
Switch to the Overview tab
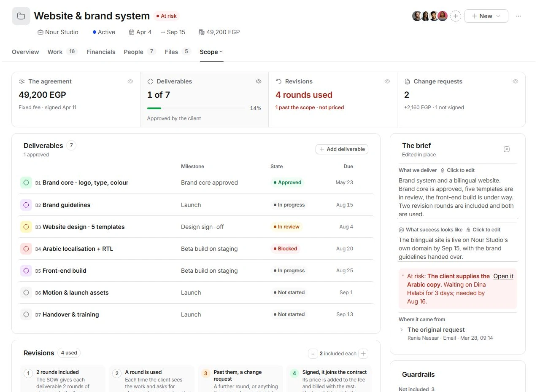[25, 52]
